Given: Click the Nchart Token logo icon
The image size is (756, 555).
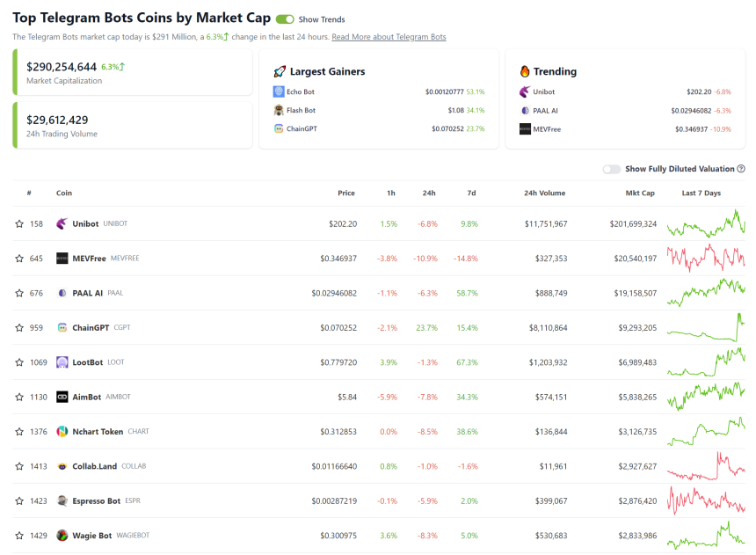Looking at the screenshot, I should pos(62,431).
